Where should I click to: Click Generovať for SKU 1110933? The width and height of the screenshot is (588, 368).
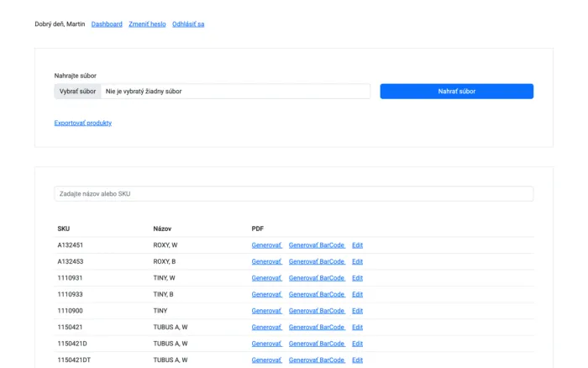(266, 294)
